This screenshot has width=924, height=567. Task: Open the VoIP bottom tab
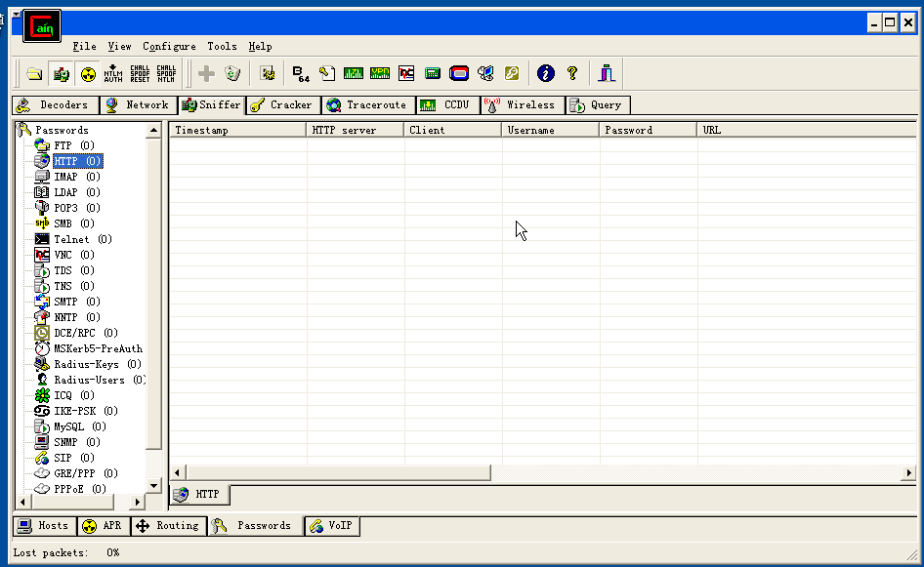pyautogui.click(x=332, y=525)
